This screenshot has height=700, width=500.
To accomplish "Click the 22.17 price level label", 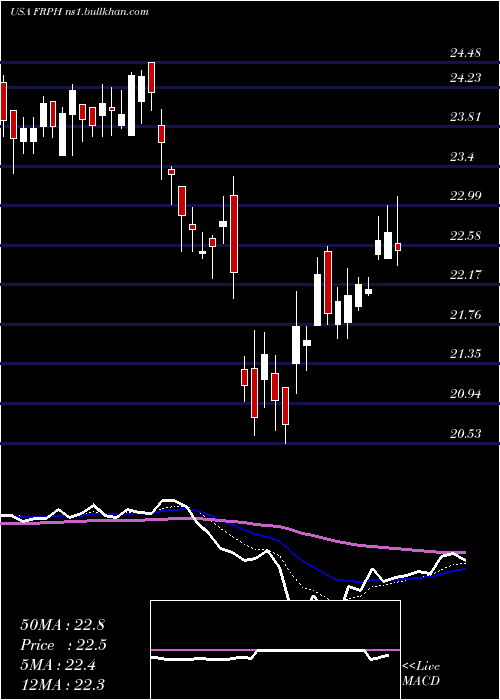I will click(x=465, y=275).
